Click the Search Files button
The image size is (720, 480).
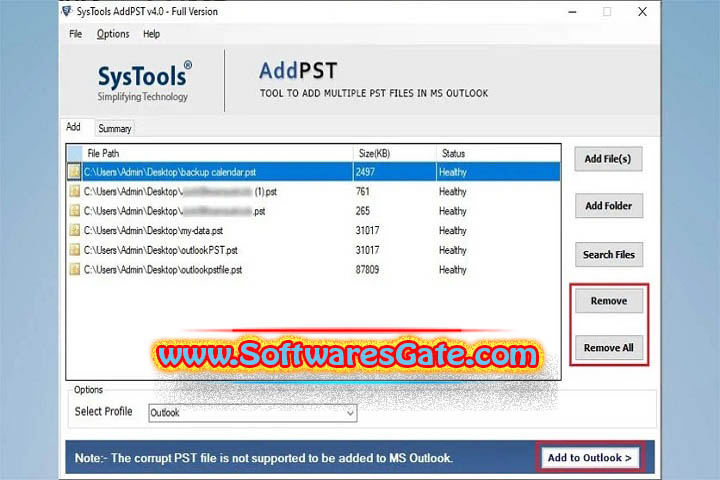click(x=609, y=254)
